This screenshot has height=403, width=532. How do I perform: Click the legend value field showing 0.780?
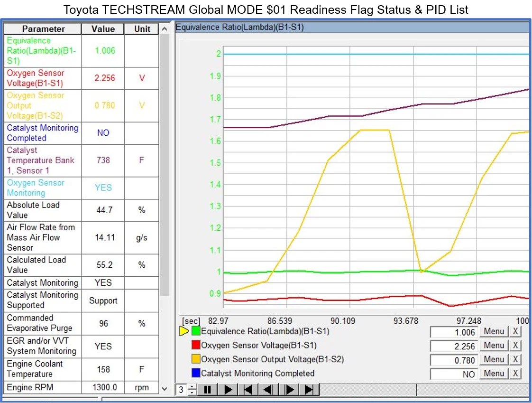pyautogui.click(x=454, y=360)
